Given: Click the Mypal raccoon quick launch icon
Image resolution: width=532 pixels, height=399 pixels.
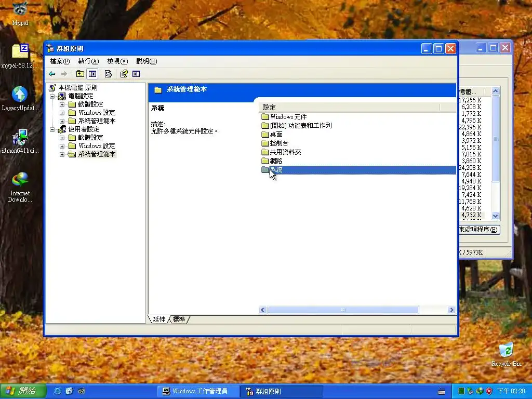Looking at the screenshot, I should click(81, 391).
